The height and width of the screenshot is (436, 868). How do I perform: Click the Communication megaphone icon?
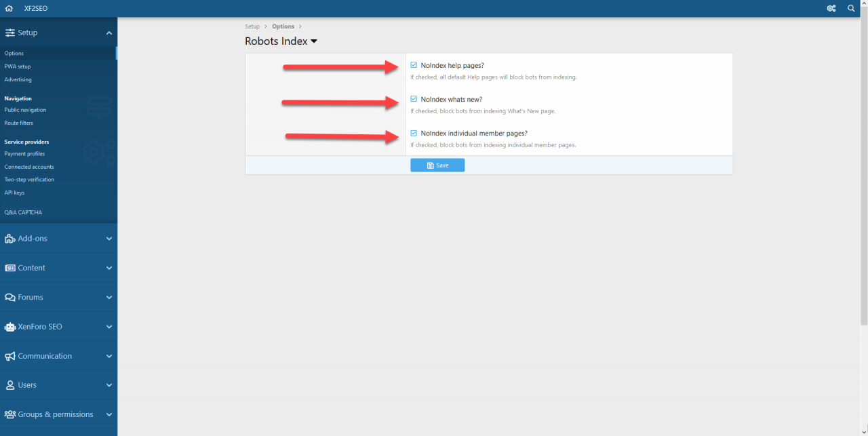[10, 356]
